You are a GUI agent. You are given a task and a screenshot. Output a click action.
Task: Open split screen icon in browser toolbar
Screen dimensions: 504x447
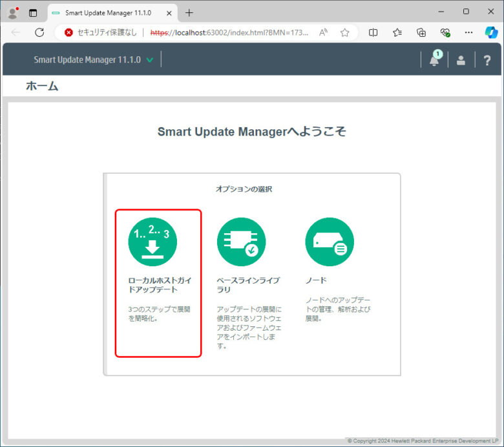point(373,32)
